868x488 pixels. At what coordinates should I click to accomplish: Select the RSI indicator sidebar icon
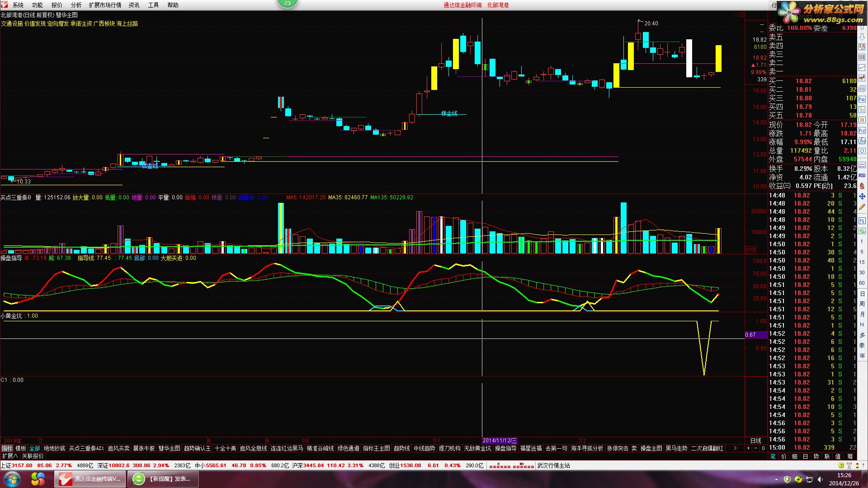862,175
